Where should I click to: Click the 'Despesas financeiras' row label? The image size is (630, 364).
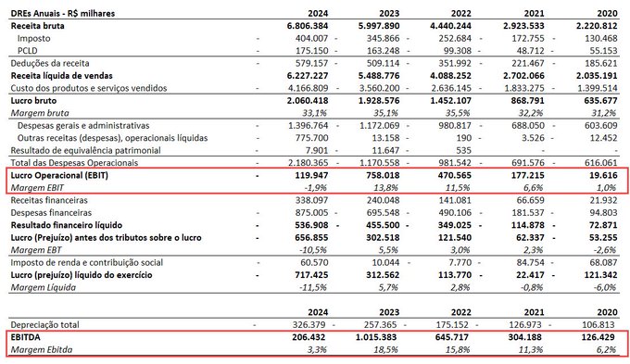51,212
